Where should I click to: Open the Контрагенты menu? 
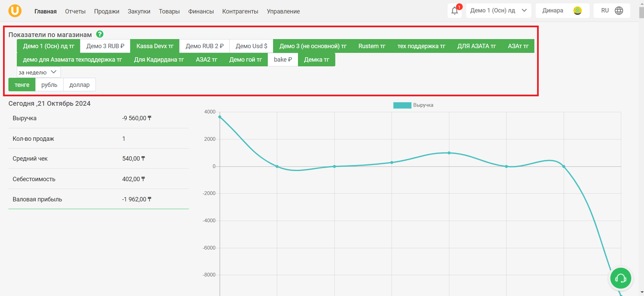pos(240,11)
